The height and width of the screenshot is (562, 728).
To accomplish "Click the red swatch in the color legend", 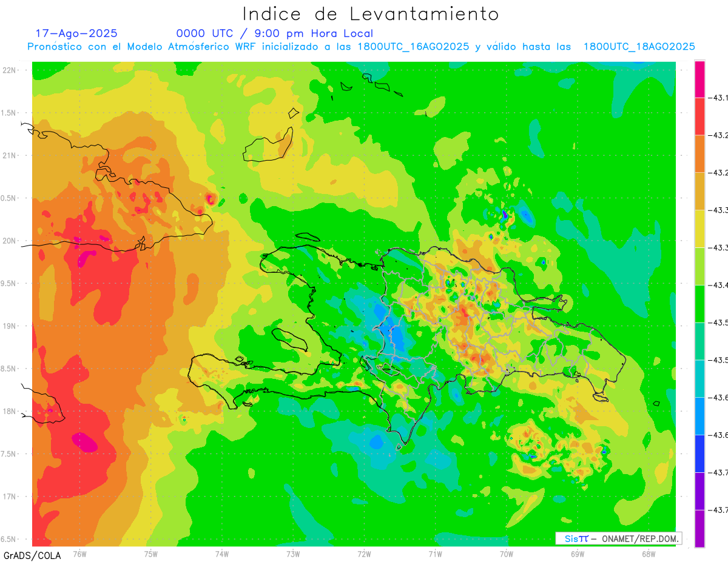I will pos(699,116).
